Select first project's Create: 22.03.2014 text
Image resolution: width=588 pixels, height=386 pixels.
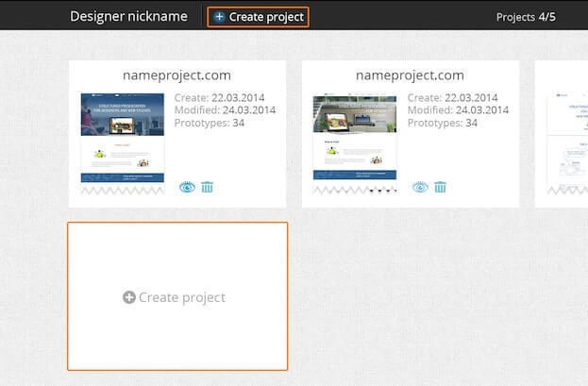coord(219,98)
